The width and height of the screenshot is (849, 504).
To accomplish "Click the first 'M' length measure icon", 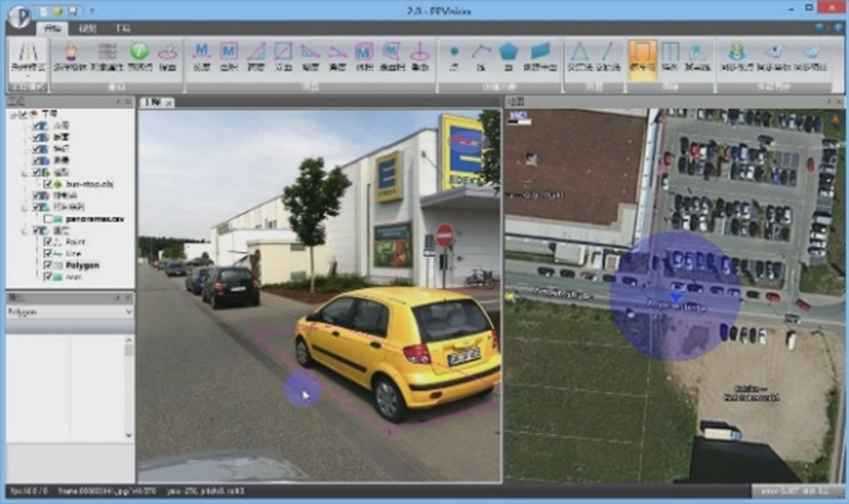I will click(x=201, y=53).
